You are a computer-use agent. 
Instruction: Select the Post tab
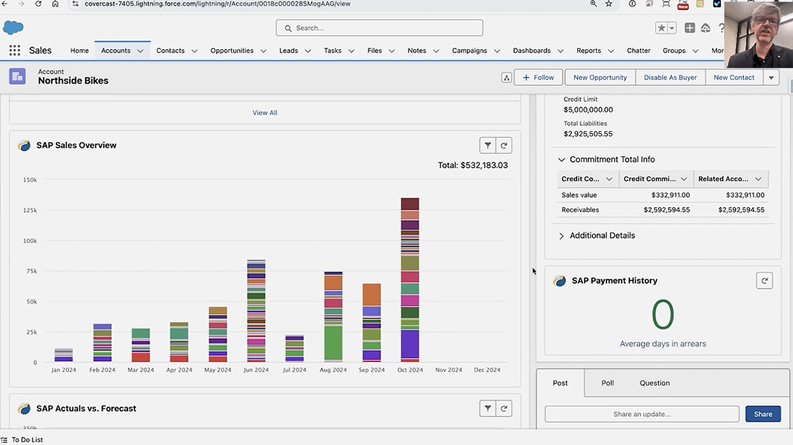click(560, 383)
